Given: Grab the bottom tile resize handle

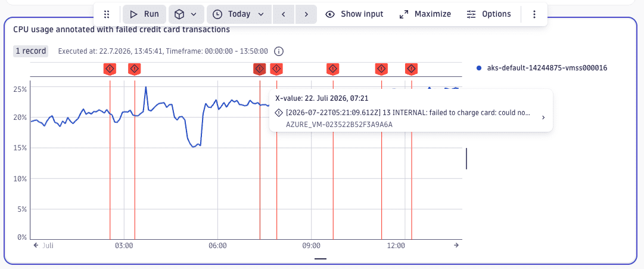Looking at the screenshot, I should pyautogui.click(x=321, y=259).
